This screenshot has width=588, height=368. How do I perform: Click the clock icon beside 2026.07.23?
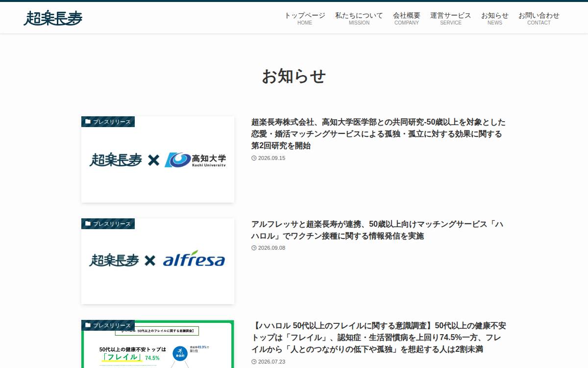point(254,362)
